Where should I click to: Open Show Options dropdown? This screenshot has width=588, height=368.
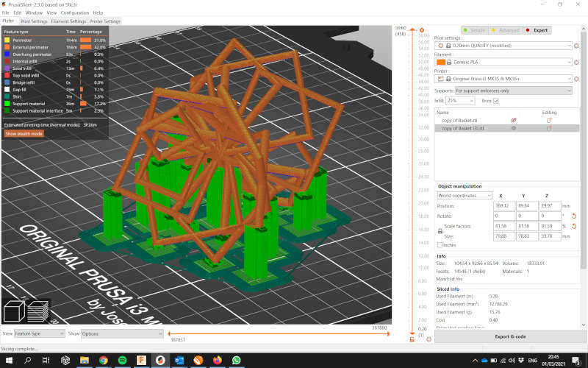pyautogui.click(x=122, y=333)
